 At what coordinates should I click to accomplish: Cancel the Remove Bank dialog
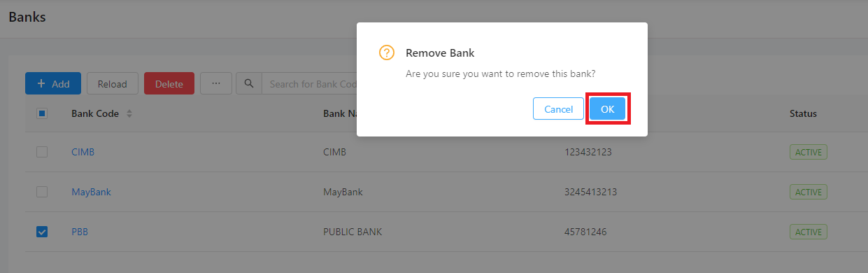tap(558, 109)
